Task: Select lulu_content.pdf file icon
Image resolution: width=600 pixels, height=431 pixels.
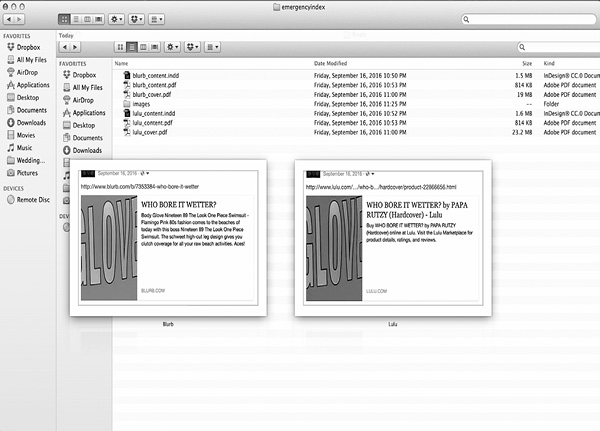Action: point(127,123)
